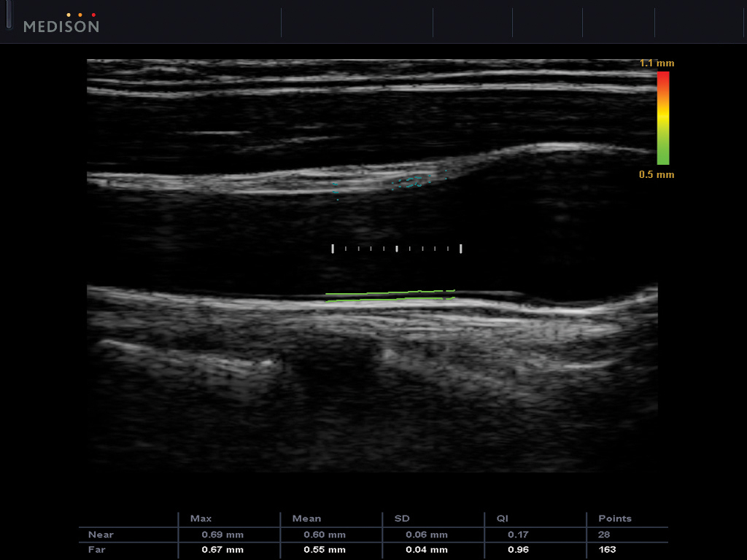747x560 pixels.
Task: Click Far SD value 0.04 mm
Action: pyautogui.click(x=426, y=550)
